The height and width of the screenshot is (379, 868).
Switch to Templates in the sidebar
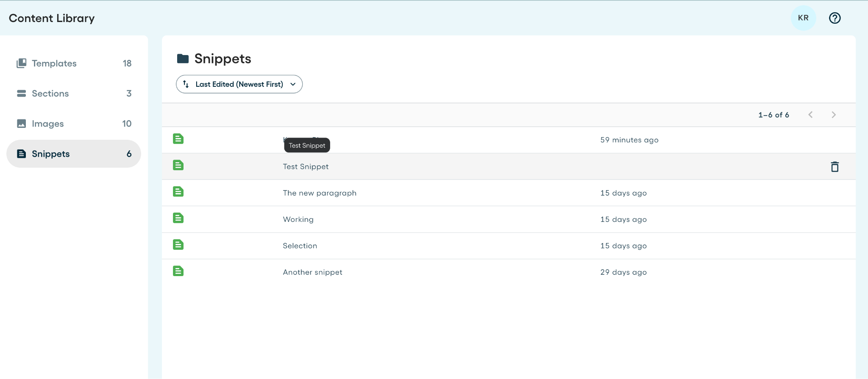point(74,64)
